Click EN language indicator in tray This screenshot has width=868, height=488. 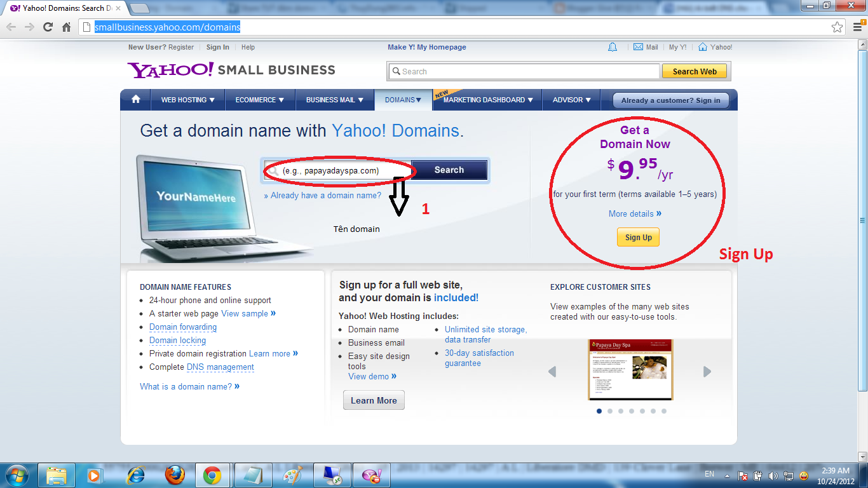point(710,475)
